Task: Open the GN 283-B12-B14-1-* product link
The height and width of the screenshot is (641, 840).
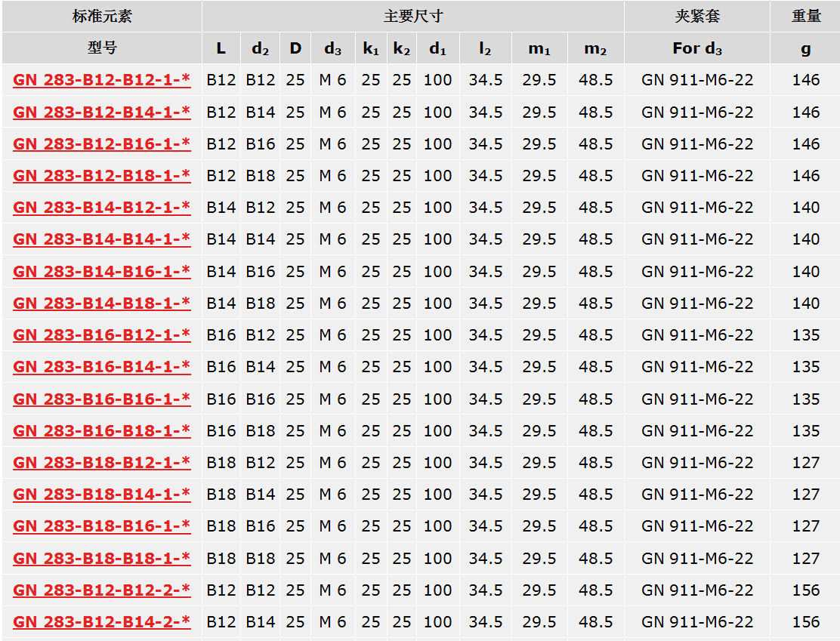Action: pyautogui.click(x=101, y=112)
